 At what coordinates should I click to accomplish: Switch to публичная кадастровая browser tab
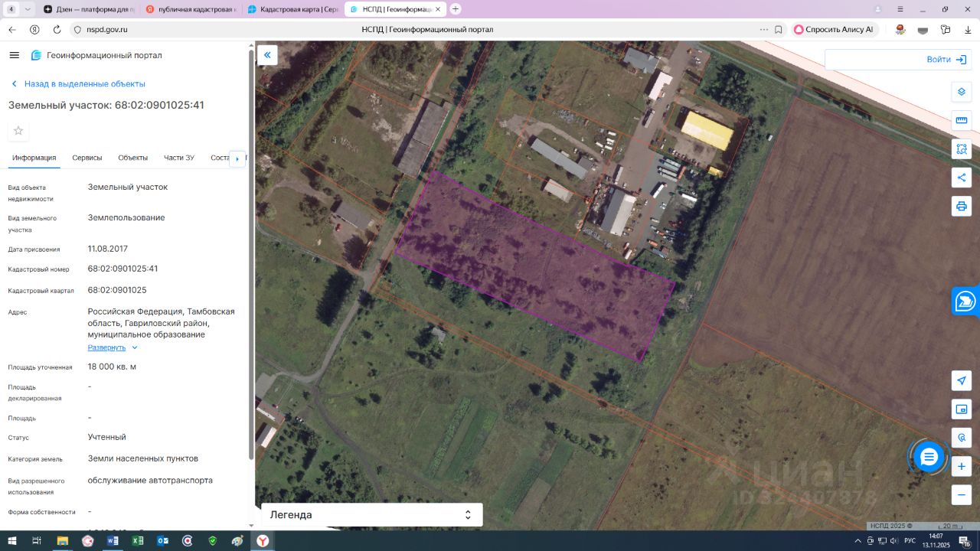(x=191, y=9)
